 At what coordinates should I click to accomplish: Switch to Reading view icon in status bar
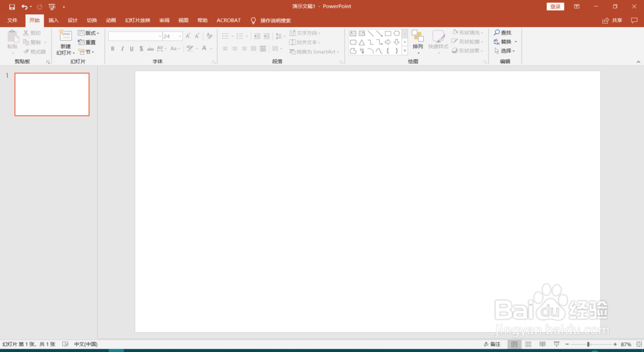542,344
